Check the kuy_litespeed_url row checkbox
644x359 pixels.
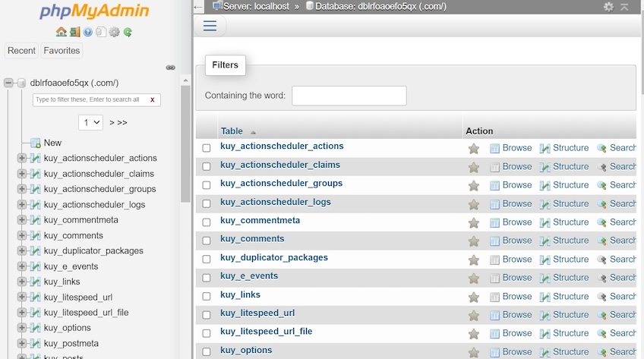coord(207,315)
